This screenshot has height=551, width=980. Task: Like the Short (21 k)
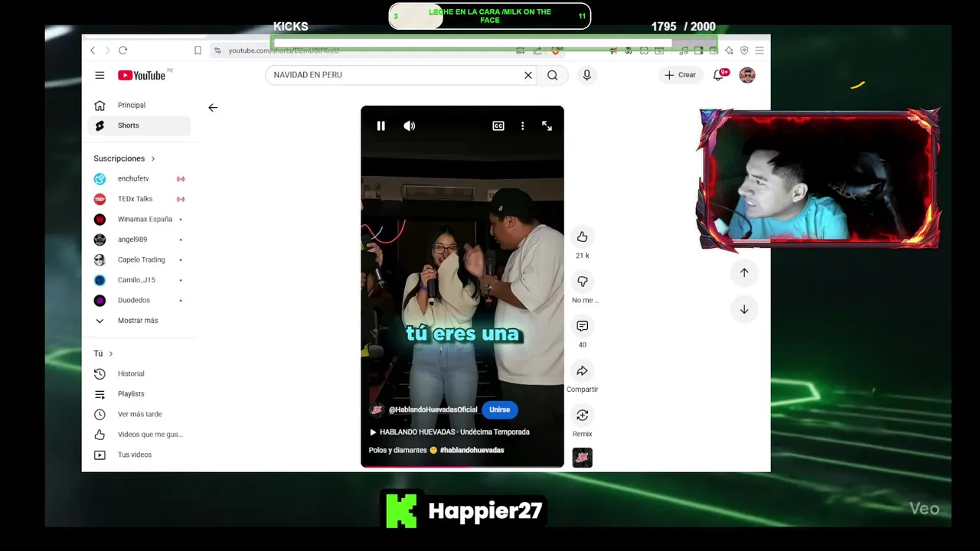coord(583,236)
